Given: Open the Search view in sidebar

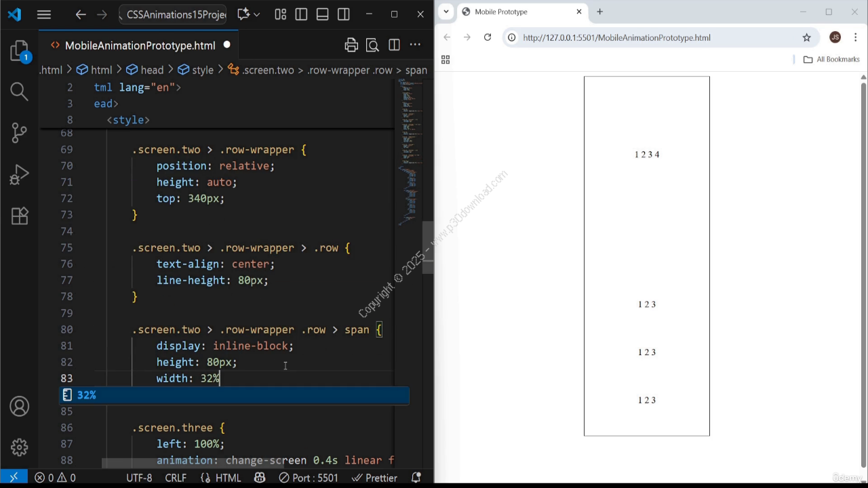Looking at the screenshot, I should (x=19, y=91).
